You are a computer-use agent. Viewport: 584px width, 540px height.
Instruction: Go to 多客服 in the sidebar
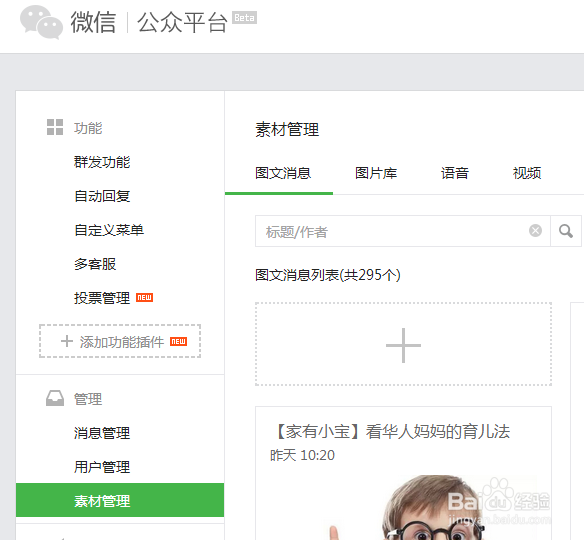pos(95,264)
